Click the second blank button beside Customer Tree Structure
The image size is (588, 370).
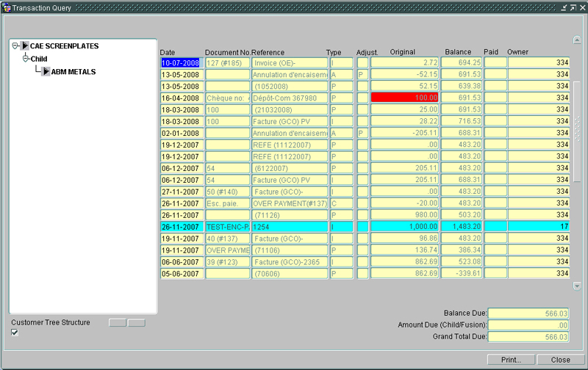coord(136,323)
